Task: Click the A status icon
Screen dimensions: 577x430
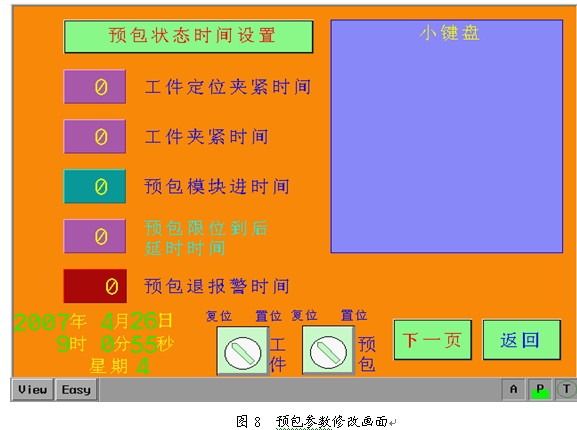Action: (x=514, y=389)
